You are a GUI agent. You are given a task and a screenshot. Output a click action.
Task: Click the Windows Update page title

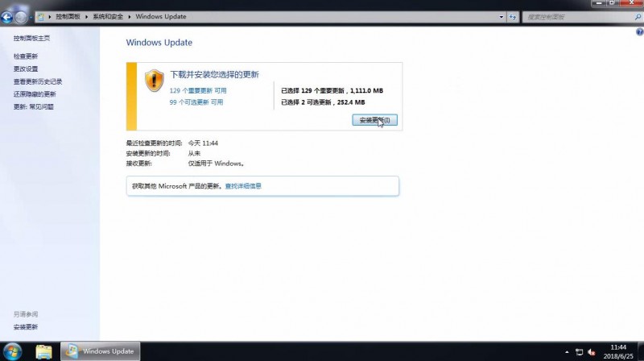tap(159, 43)
